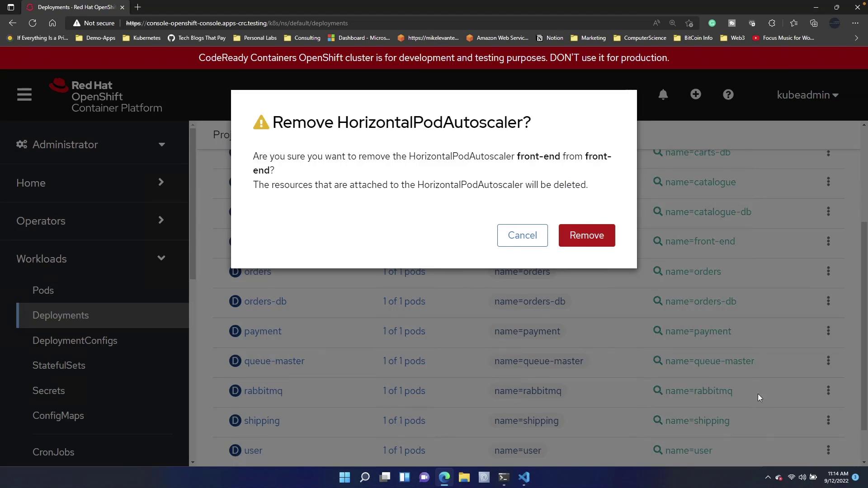The image size is (868, 488).
Task: Click the Remove button in dialog
Action: click(586, 235)
